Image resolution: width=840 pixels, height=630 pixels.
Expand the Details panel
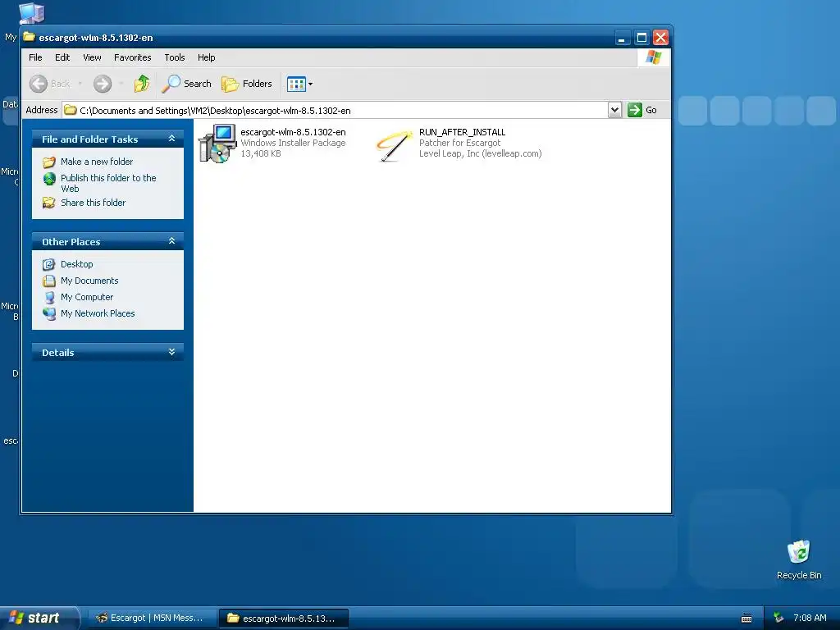(172, 352)
